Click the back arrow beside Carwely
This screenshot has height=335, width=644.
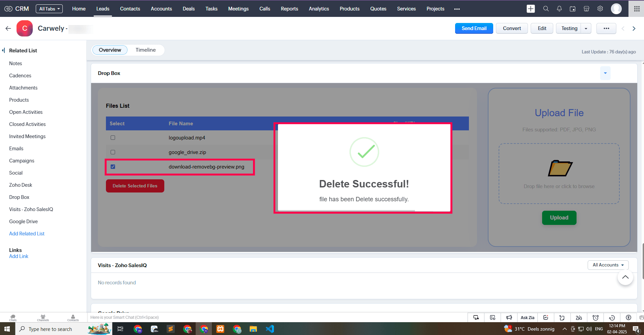(8, 28)
